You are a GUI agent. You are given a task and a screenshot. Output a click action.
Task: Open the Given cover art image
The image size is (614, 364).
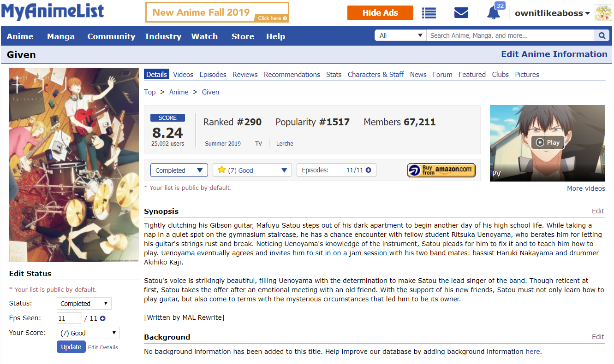click(x=74, y=165)
